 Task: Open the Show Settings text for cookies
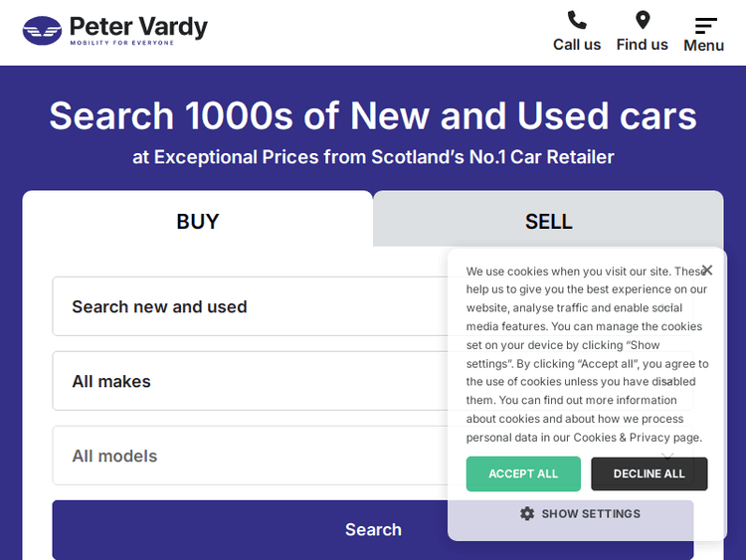(591, 513)
